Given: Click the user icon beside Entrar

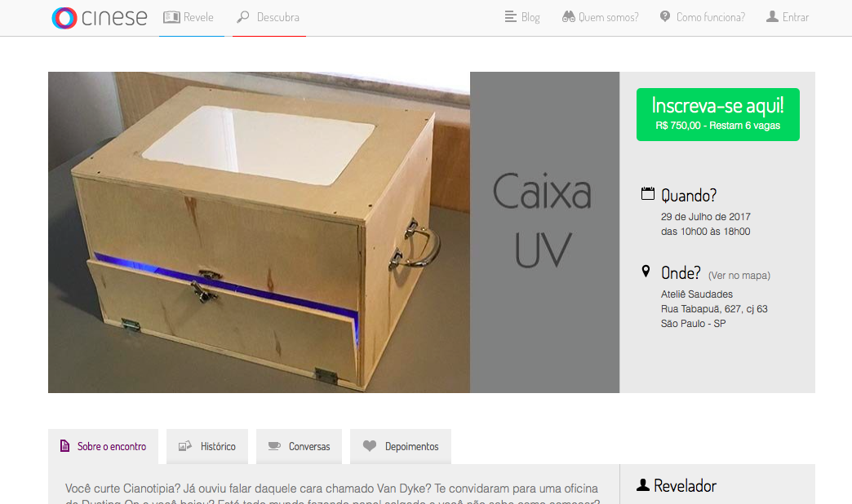Looking at the screenshot, I should click(772, 17).
